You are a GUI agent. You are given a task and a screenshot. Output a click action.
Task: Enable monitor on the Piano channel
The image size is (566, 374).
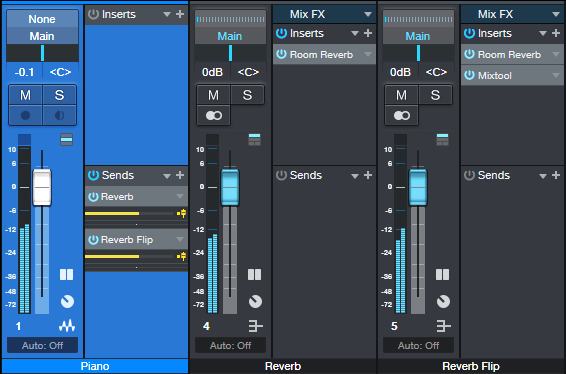point(60,116)
